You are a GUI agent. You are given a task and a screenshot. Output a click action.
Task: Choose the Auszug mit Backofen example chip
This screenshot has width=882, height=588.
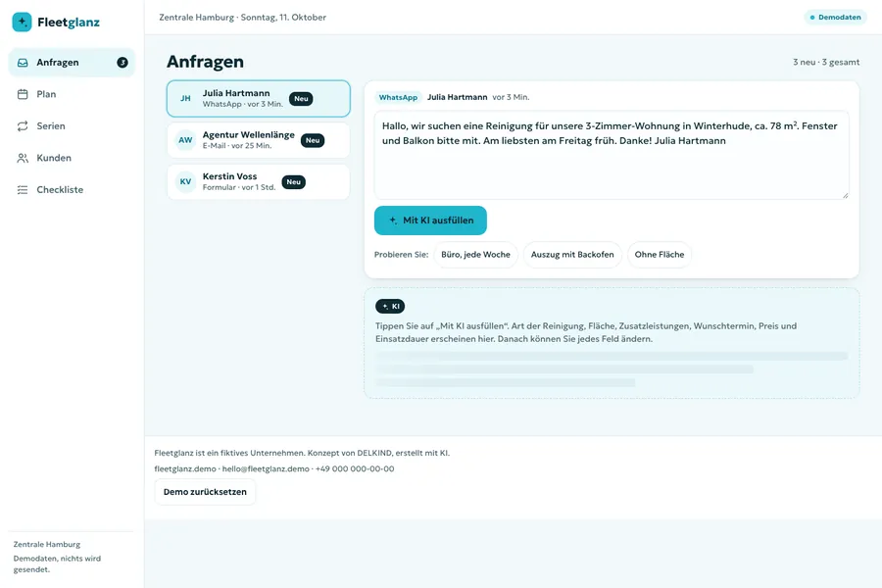click(x=572, y=255)
